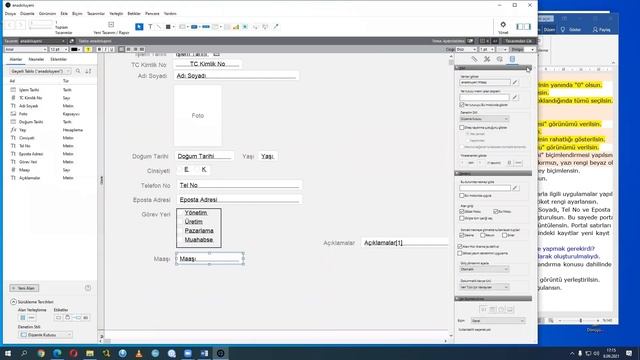
Task: Select the Format Painter tool
Action: click(x=276, y=27)
